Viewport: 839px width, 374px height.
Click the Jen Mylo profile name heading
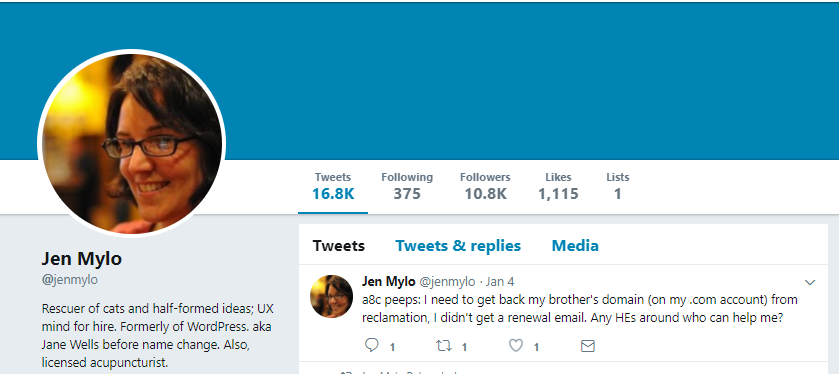(x=82, y=259)
